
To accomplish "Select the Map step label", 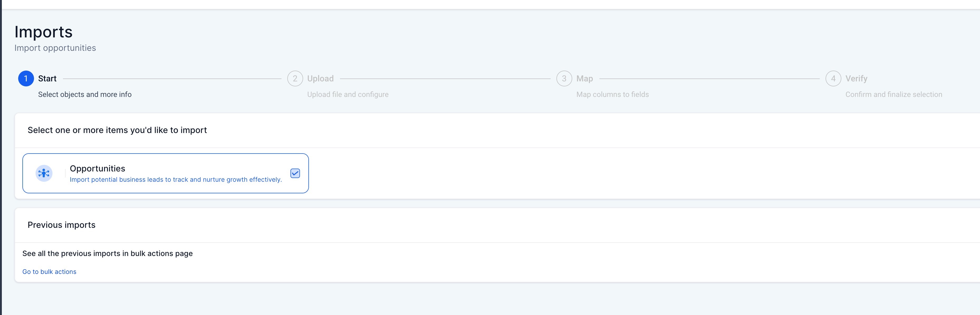I will click(584, 79).
